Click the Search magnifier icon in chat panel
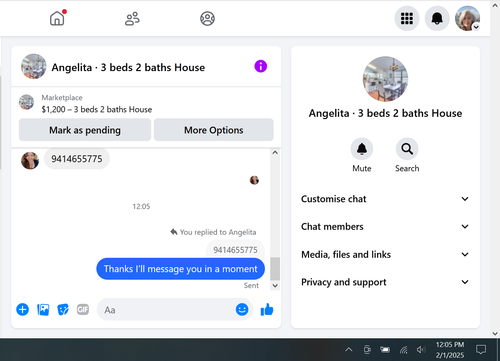This screenshot has width=500, height=361. click(x=407, y=149)
